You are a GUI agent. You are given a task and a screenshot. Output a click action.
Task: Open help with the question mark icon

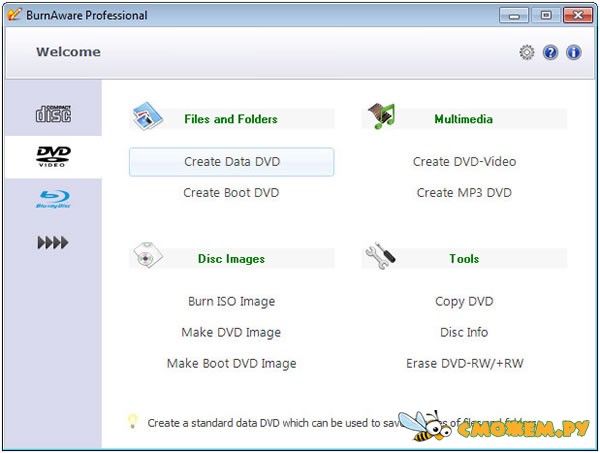550,52
